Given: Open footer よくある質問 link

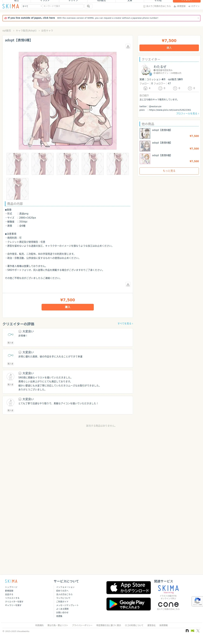Looking at the screenshot, I should pyautogui.click(x=62, y=609).
